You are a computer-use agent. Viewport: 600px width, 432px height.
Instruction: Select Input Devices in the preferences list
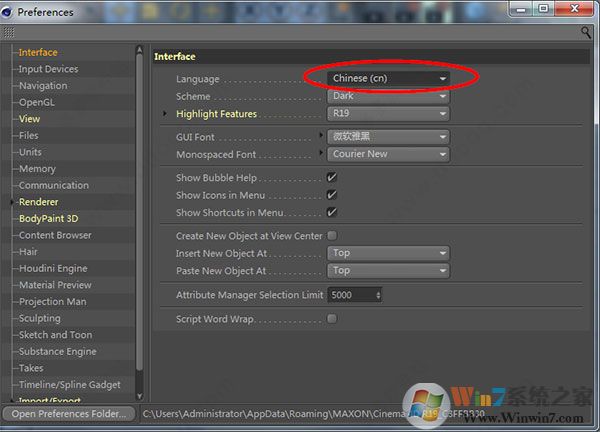coord(48,69)
